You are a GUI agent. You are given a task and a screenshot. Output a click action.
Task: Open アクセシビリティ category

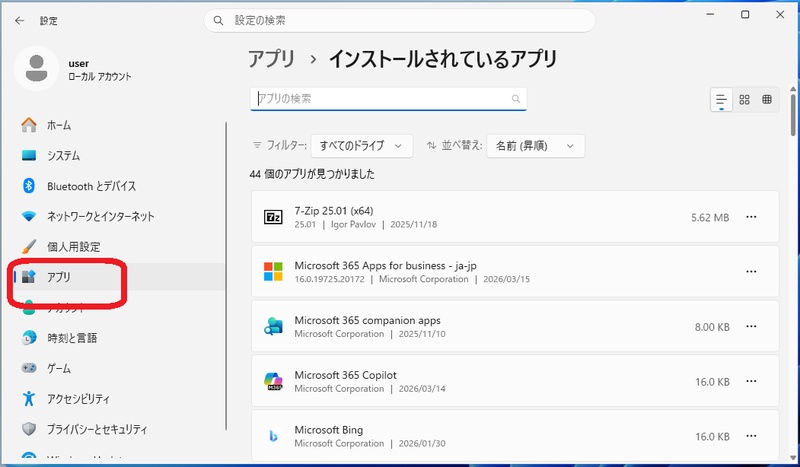[118, 399]
